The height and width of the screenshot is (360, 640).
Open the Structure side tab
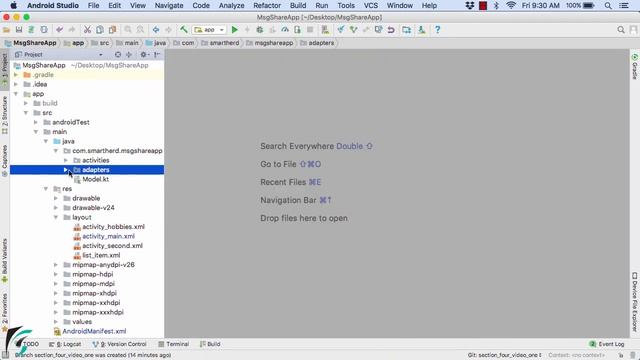click(4, 116)
